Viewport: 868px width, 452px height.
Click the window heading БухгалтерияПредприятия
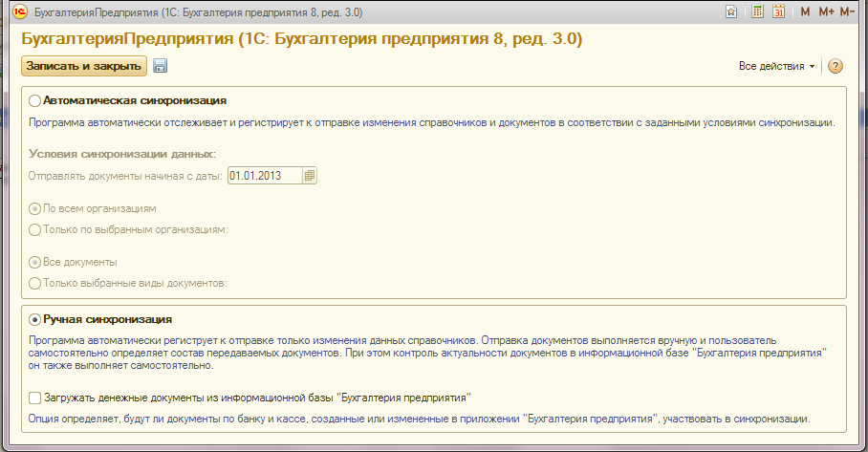pos(302,39)
